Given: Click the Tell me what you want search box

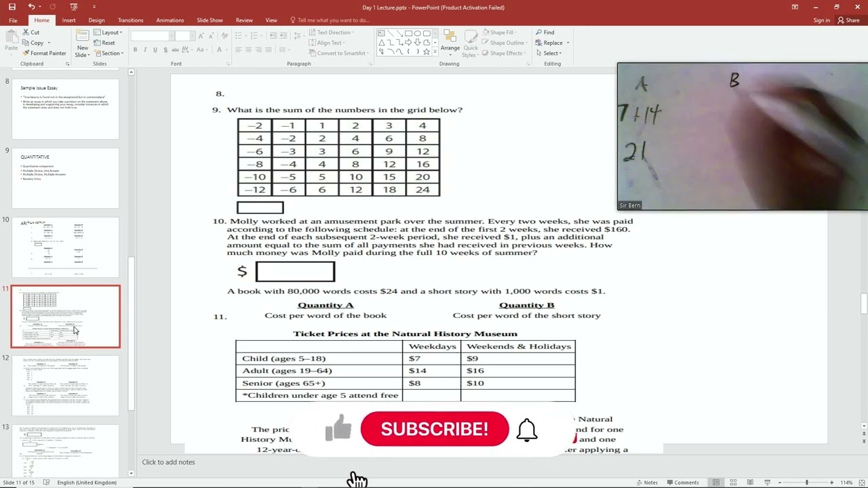Looking at the screenshot, I should pyautogui.click(x=330, y=20).
